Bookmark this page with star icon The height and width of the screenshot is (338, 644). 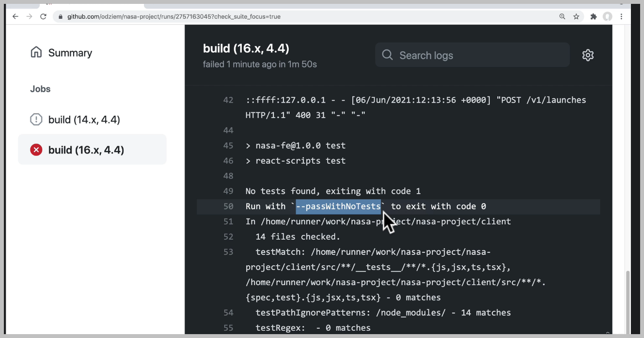(x=576, y=16)
